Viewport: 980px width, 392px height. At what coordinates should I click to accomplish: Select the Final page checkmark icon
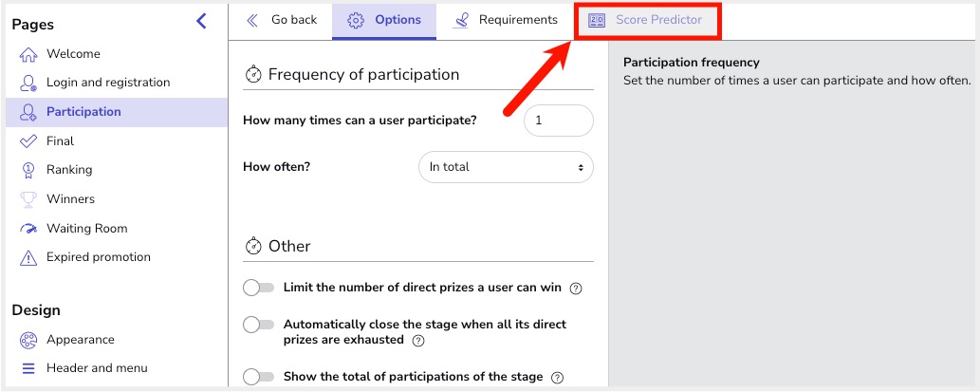point(28,141)
